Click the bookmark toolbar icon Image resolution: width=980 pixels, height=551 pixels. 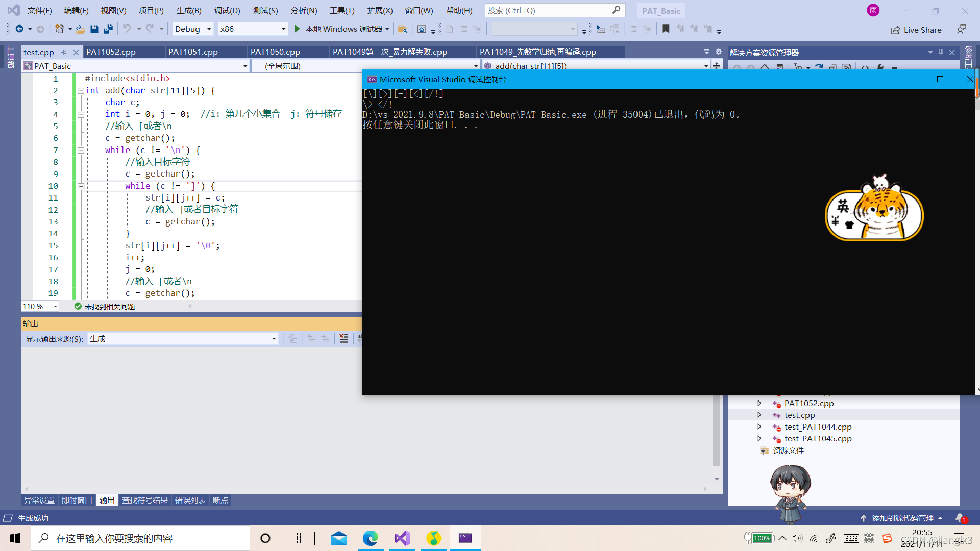pos(666,29)
